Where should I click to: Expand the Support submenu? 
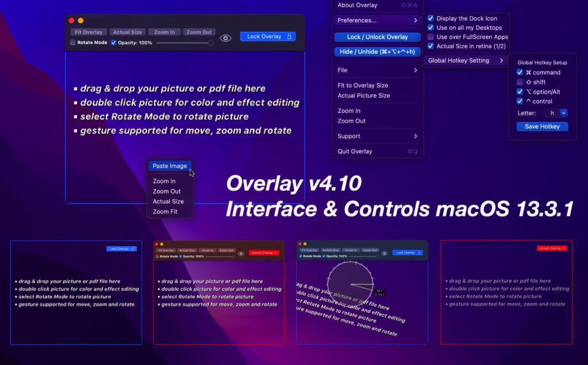pos(377,136)
